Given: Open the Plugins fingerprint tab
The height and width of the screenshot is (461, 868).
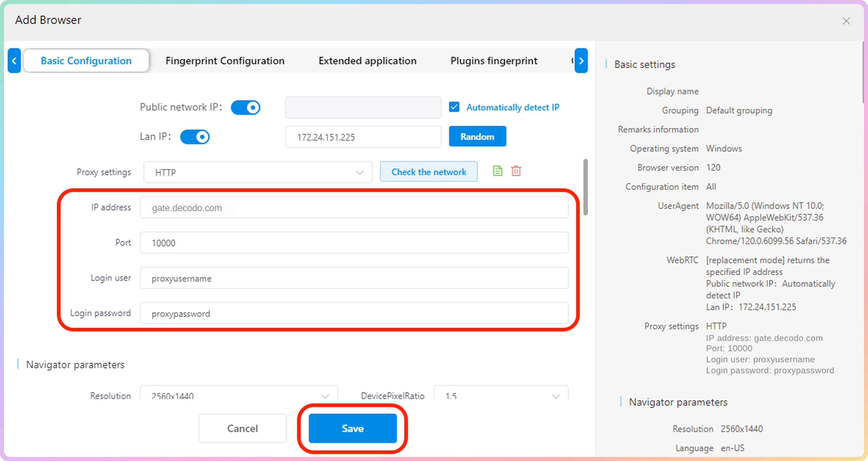Looking at the screenshot, I should tap(494, 61).
